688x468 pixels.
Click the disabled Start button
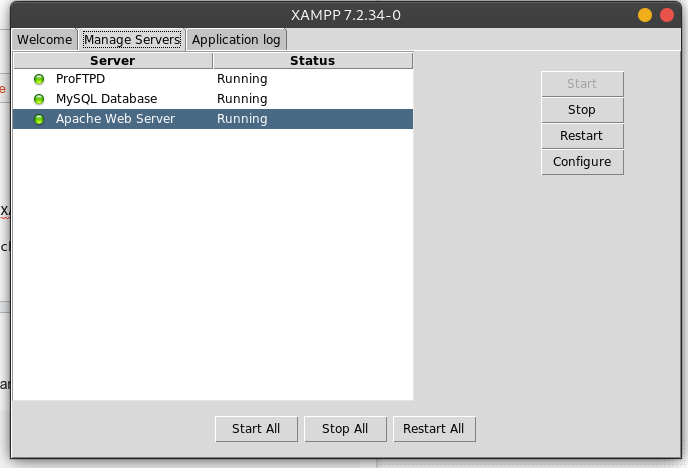pos(582,84)
